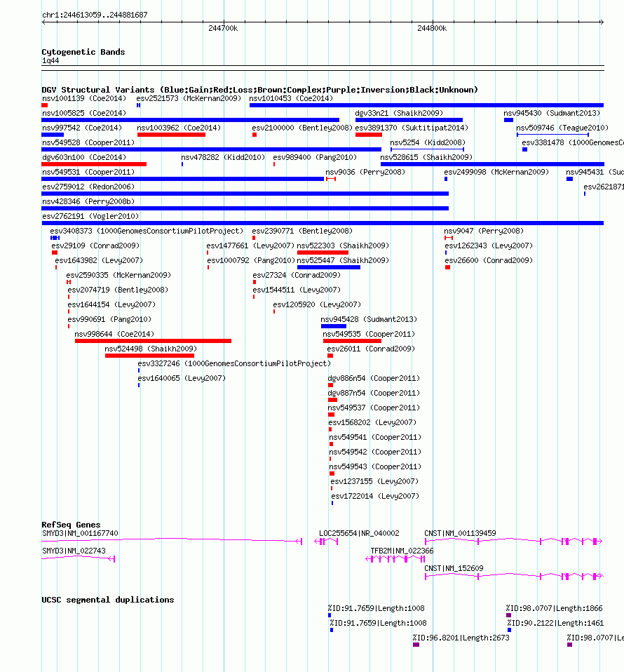Open the dgv887n54 (Cooper2011) label
This screenshot has height=672, width=624.
point(374,393)
